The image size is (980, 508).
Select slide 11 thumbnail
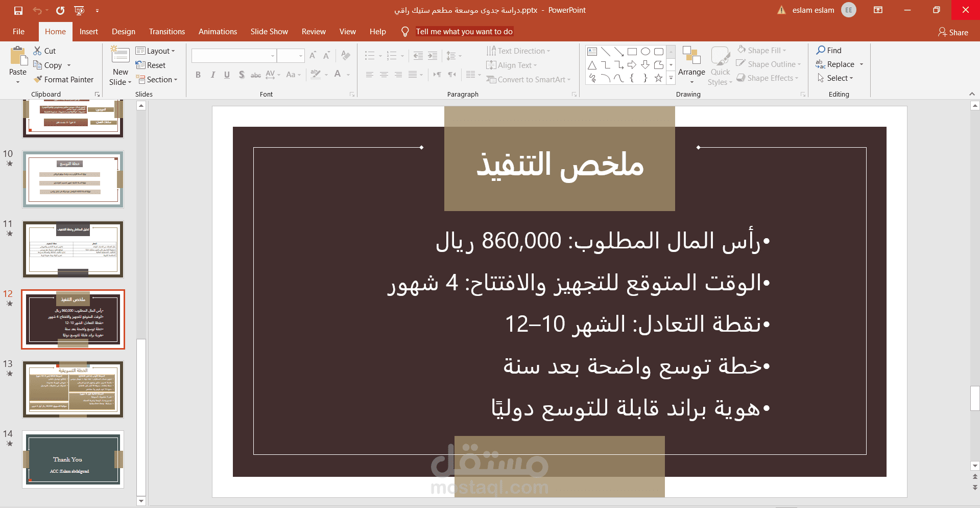[73, 249]
